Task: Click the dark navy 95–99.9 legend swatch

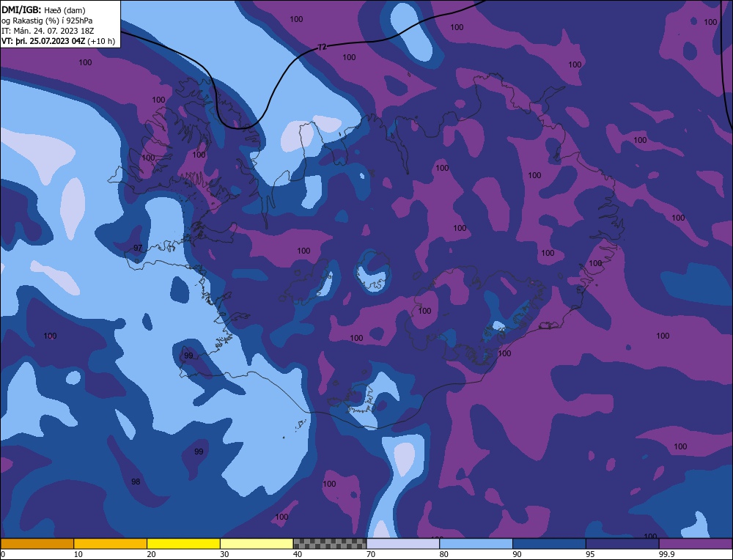Action: 622,543
